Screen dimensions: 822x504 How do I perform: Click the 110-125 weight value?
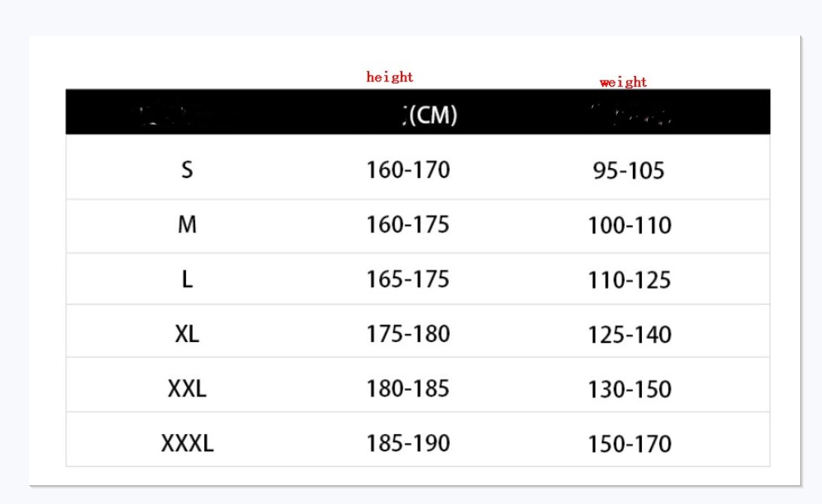[x=629, y=280]
